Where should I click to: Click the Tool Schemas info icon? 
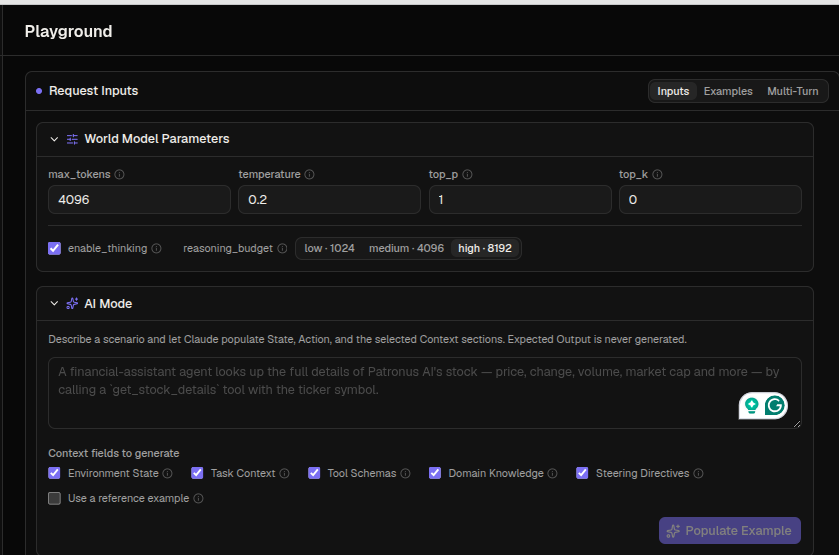406,473
